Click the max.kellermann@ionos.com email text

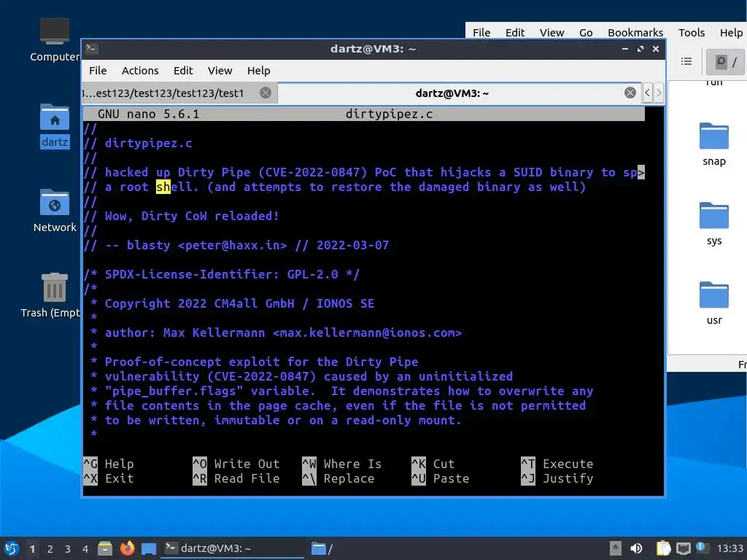tap(368, 332)
